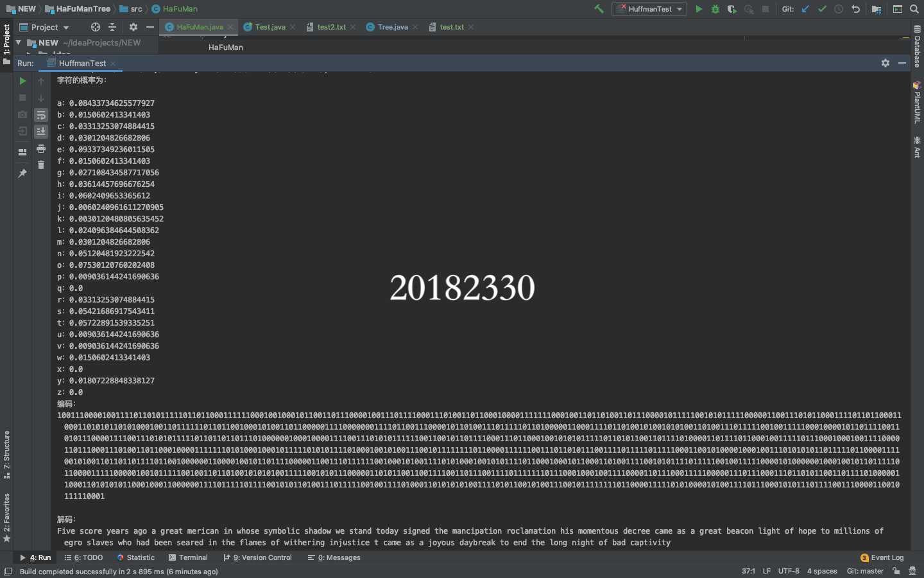Open the LF line separator selector
The height and width of the screenshot is (578, 924).
coord(767,571)
